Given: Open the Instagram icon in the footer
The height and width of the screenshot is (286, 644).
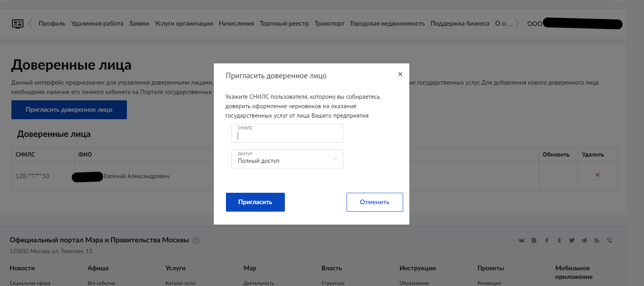Looking at the screenshot, I should [x=534, y=240].
